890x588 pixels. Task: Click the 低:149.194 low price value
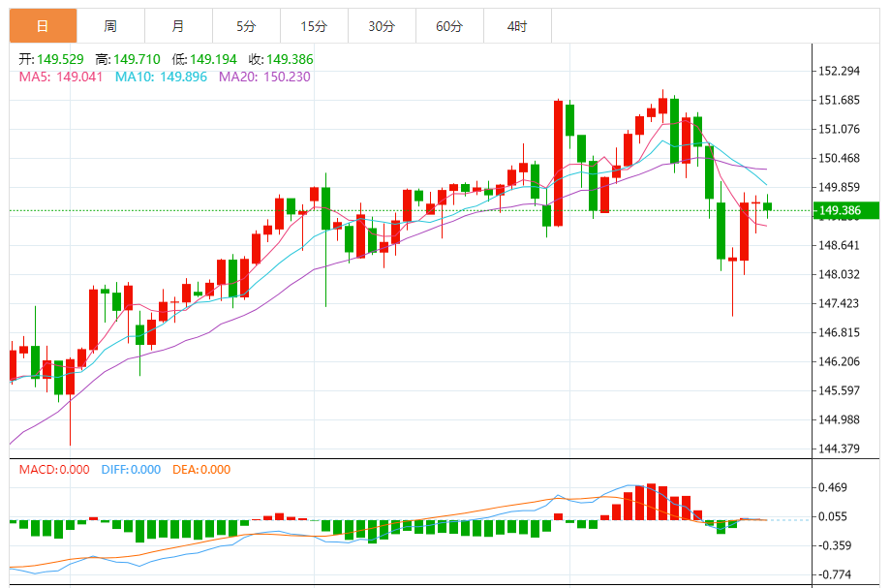204,59
